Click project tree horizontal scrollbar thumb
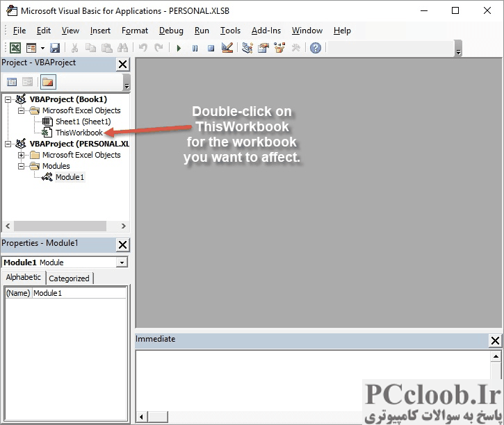 60,226
